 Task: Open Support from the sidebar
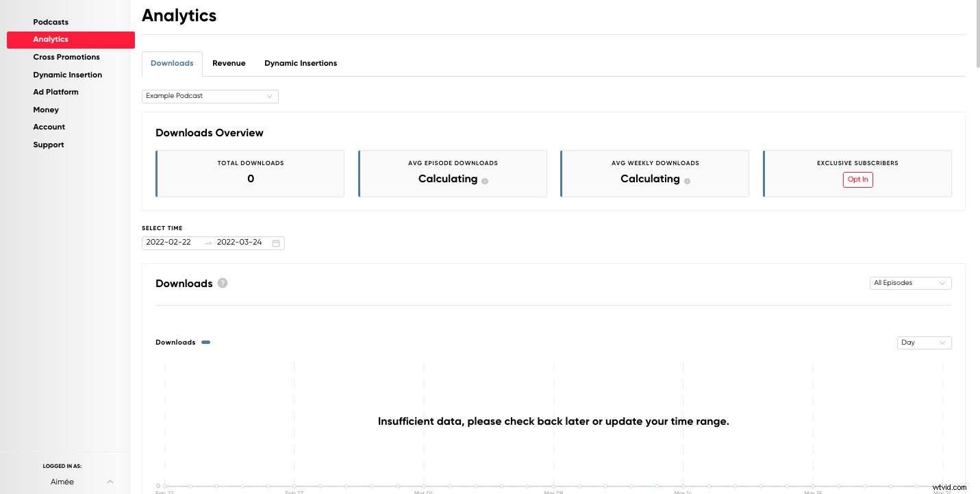(49, 145)
